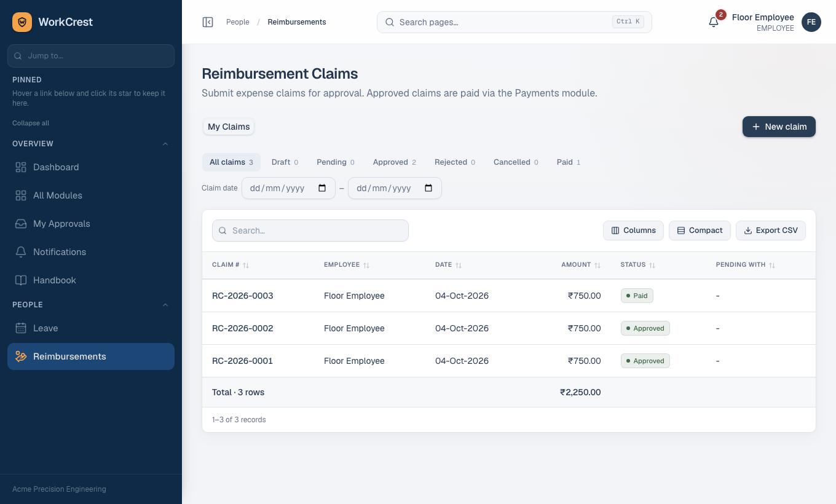Click the FE user avatar
Image resolution: width=836 pixels, height=504 pixels.
tap(811, 22)
